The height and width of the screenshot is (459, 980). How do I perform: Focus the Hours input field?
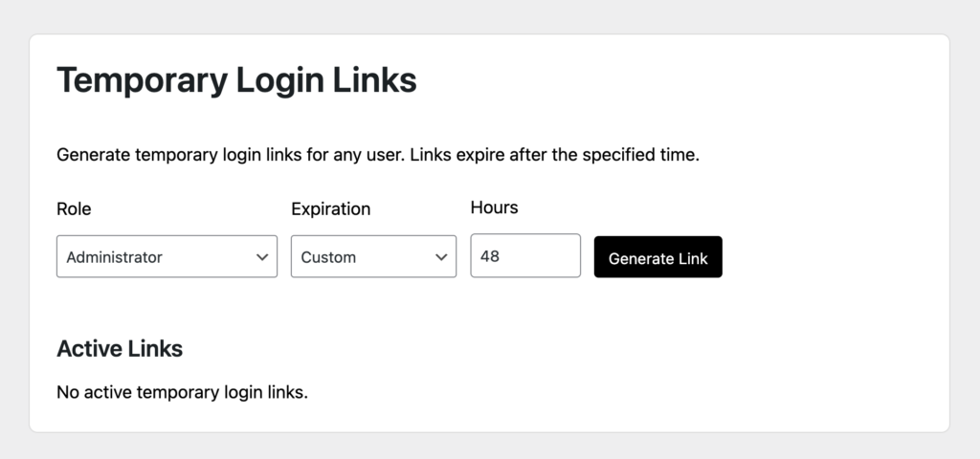click(525, 256)
